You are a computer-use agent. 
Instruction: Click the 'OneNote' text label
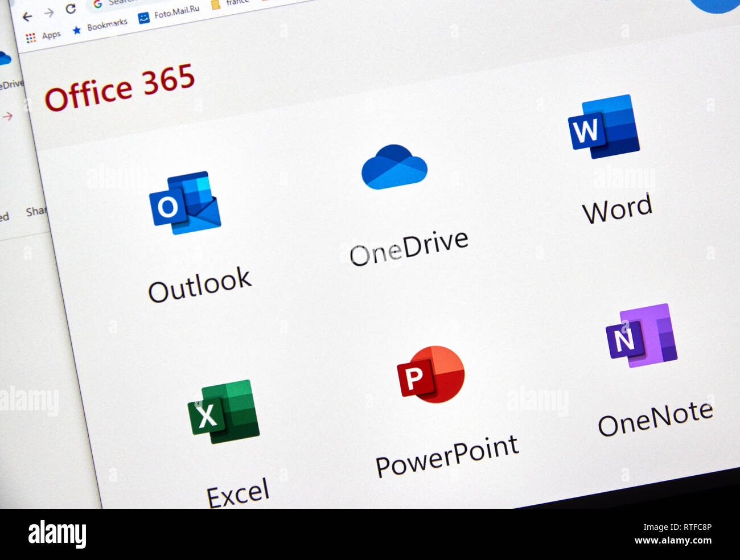(x=655, y=418)
